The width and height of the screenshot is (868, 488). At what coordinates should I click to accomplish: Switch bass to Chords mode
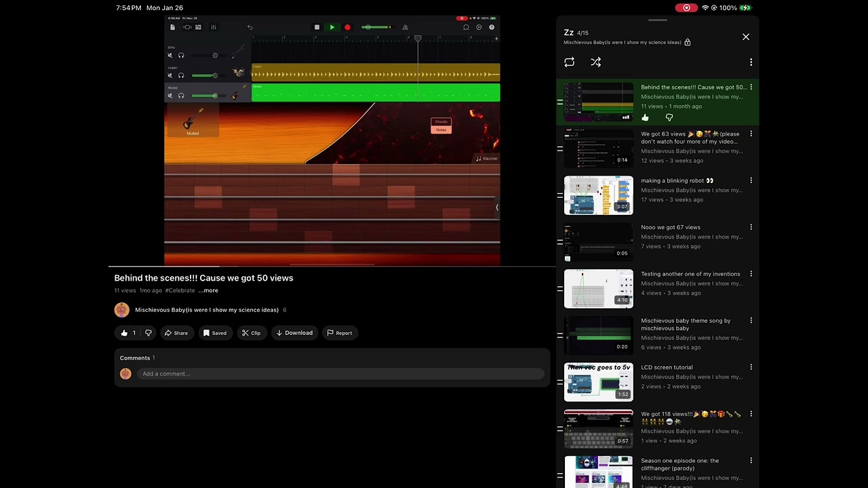(441, 122)
